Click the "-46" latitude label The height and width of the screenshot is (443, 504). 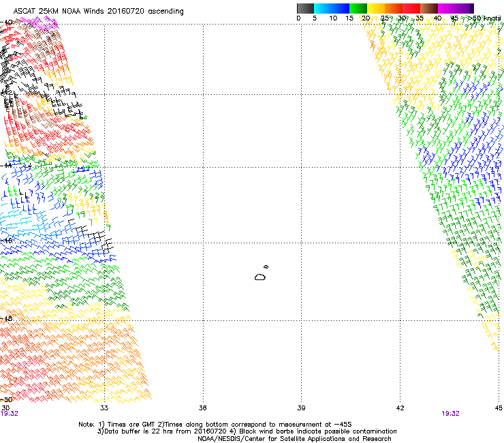pyautogui.click(x=6, y=241)
